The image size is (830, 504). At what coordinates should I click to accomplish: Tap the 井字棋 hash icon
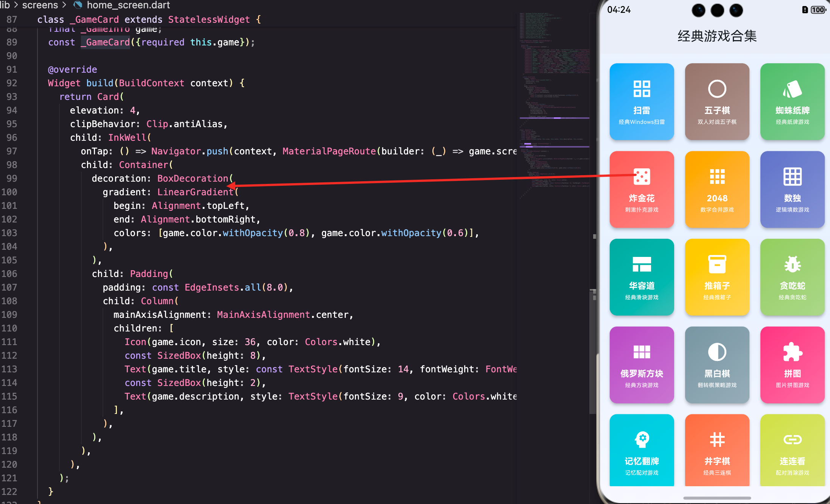[x=717, y=439]
